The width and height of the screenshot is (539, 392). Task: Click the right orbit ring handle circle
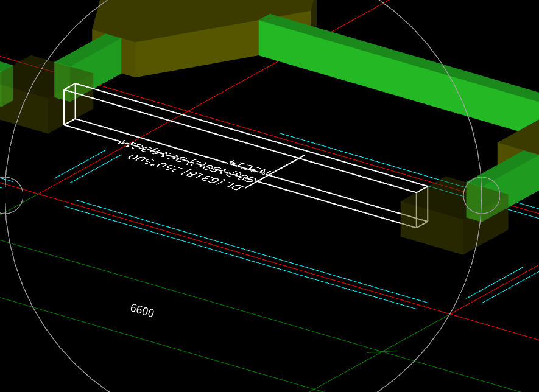pyautogui.click(x=482, y=195)
